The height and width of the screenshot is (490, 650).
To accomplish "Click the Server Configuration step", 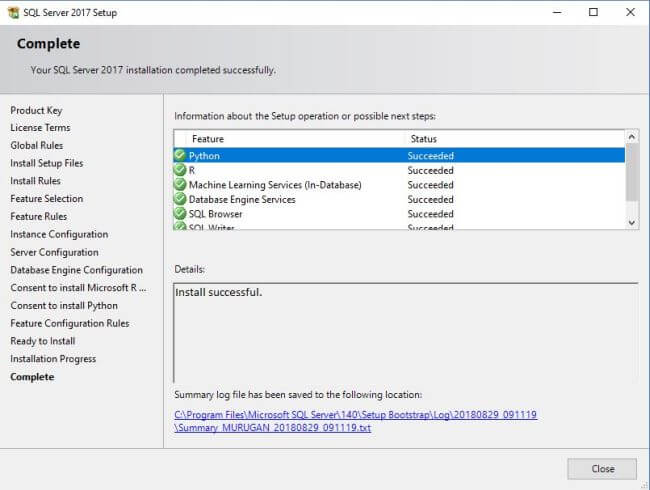I will 54,252.
